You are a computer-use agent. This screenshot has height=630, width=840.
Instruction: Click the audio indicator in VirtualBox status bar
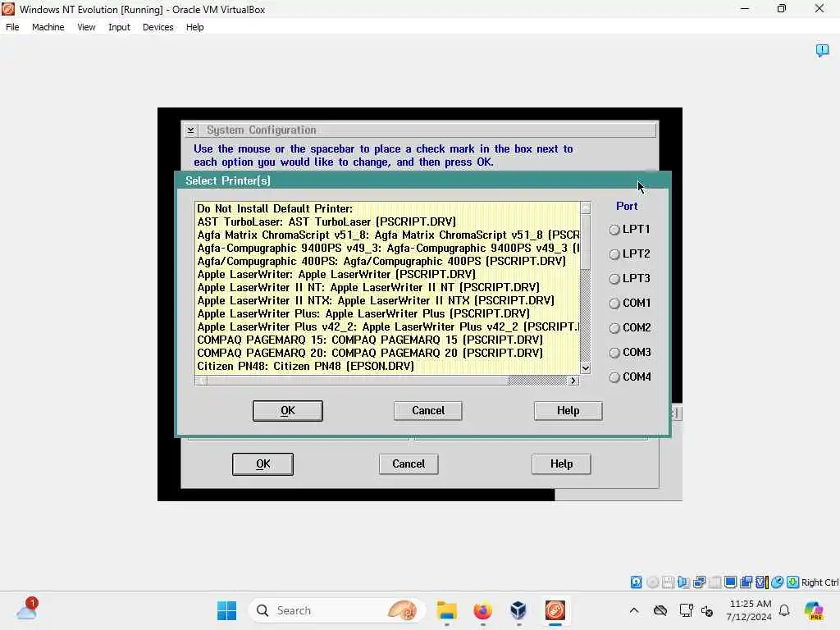tap(683, 582)
